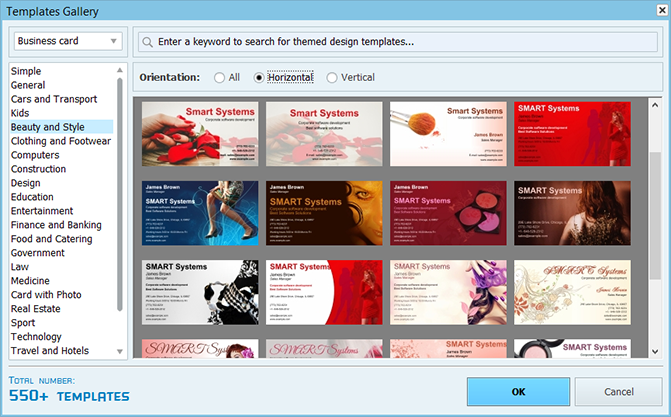Click the search magnifier icon
Screen dimensions: 671x417
tap(147, 42)
